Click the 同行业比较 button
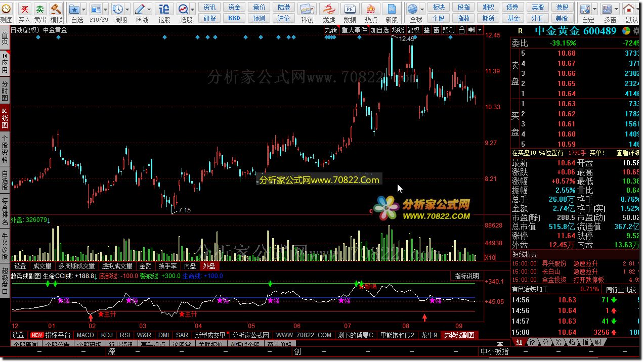644x362 pixels. pyautogui.click(x=621, y=290)
